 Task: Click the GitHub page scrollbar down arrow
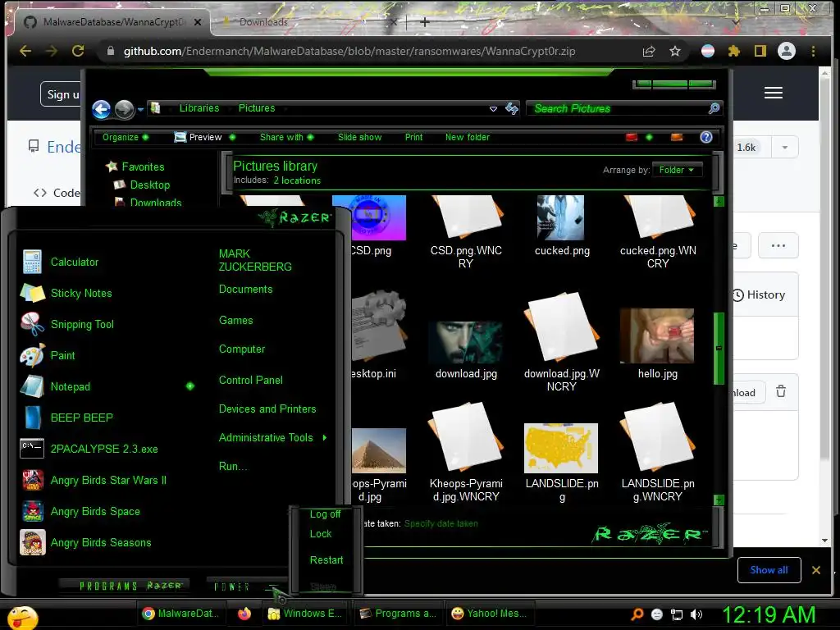pos(825,541)
